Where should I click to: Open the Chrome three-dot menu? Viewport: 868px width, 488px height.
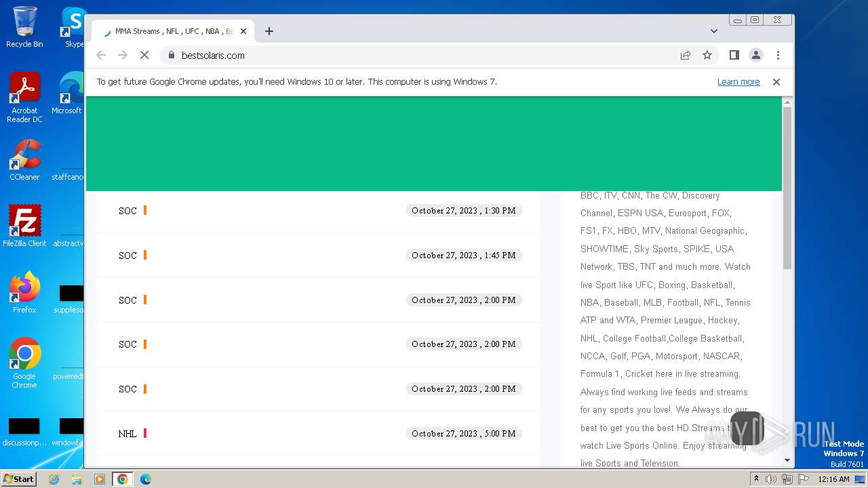[x=778, y=56]
